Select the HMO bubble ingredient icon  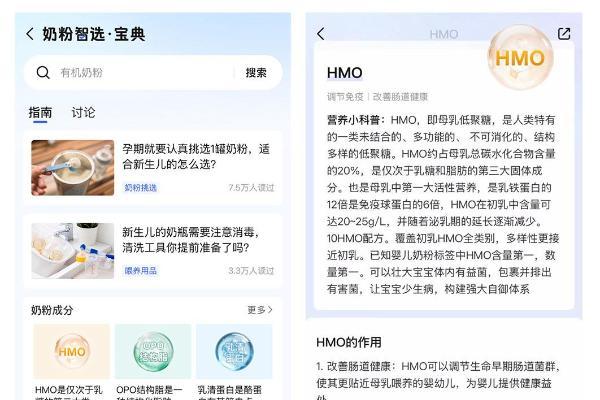72,351
